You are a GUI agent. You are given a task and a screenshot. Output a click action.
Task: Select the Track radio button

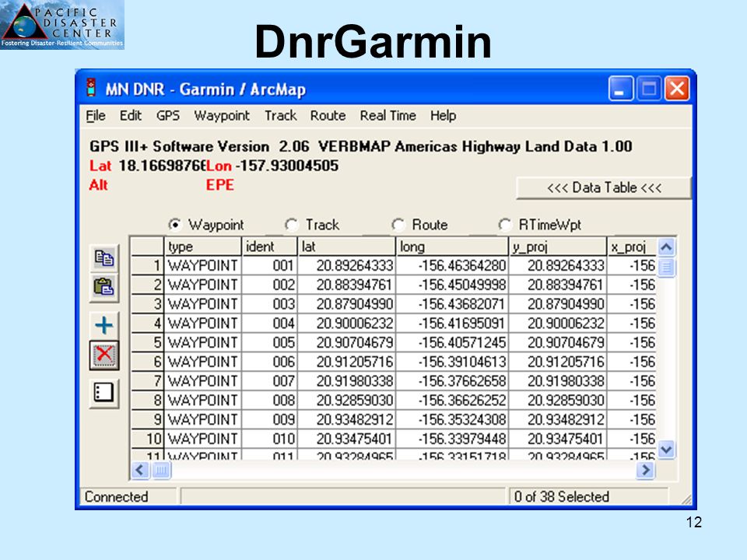pos(291,224)
